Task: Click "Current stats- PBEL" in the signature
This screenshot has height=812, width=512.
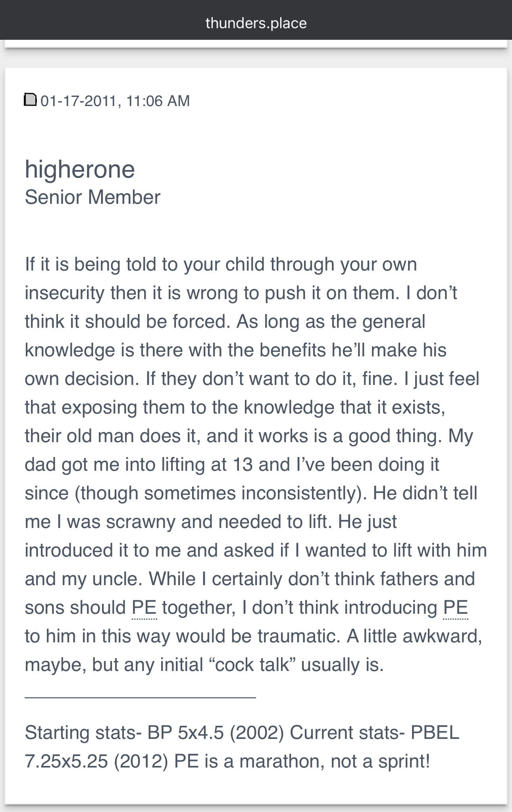Action: 374,733
